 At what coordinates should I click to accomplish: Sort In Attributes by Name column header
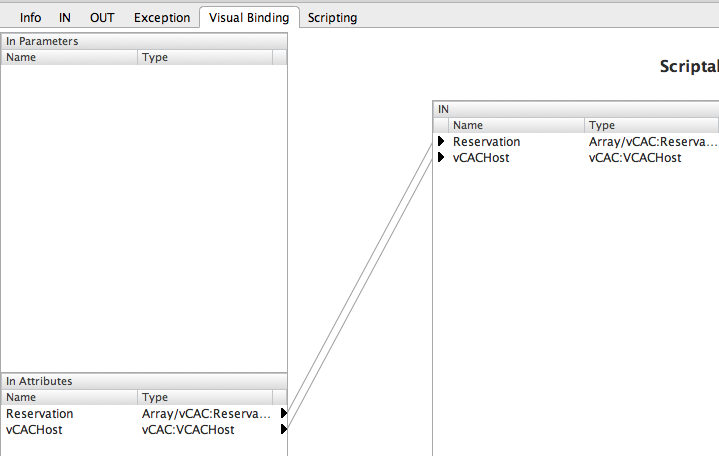(70, 397)
